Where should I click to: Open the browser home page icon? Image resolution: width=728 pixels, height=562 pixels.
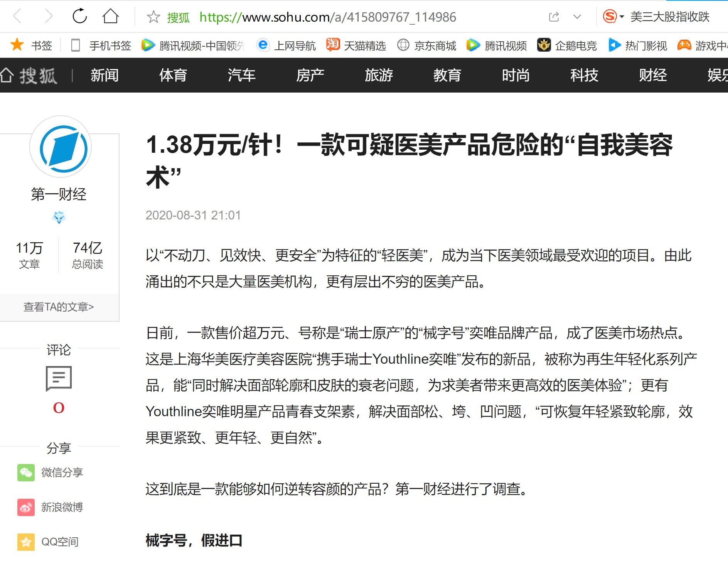tap(111, 16)
